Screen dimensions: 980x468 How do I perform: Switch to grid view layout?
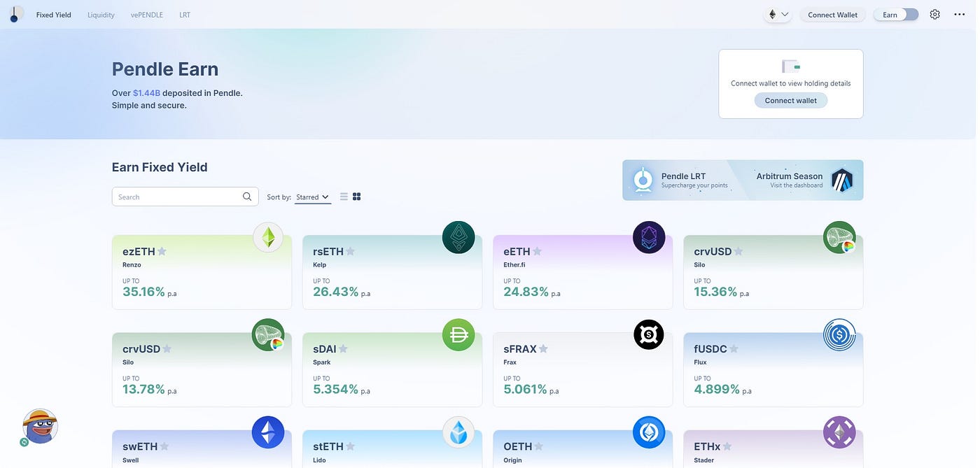(357, 197)
